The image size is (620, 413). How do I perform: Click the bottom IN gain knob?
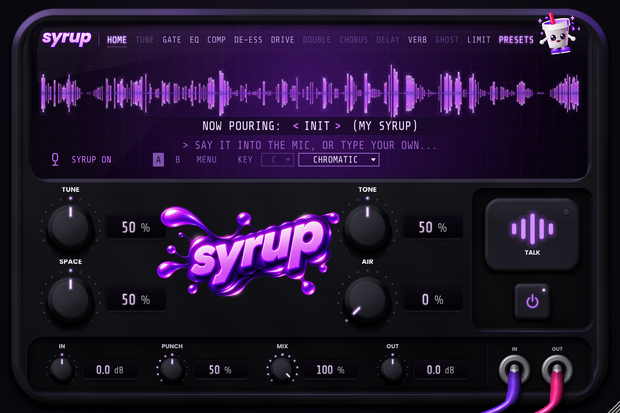click(62, 369)
